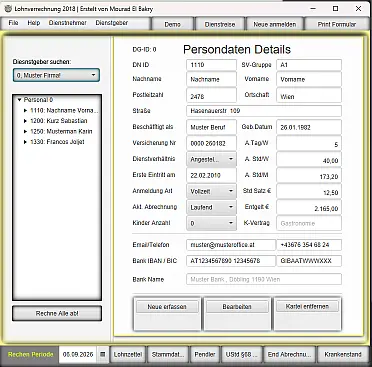The image size is (372, 367).
Task: Open the Dienstgeber suchen combo box (Muster Firma)
Action: (x=56, y=75)
